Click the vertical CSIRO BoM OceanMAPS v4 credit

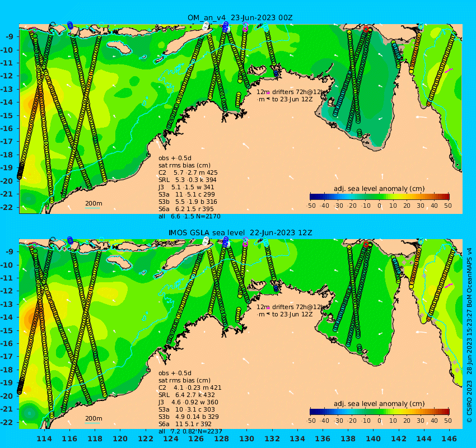coord(469,335)
